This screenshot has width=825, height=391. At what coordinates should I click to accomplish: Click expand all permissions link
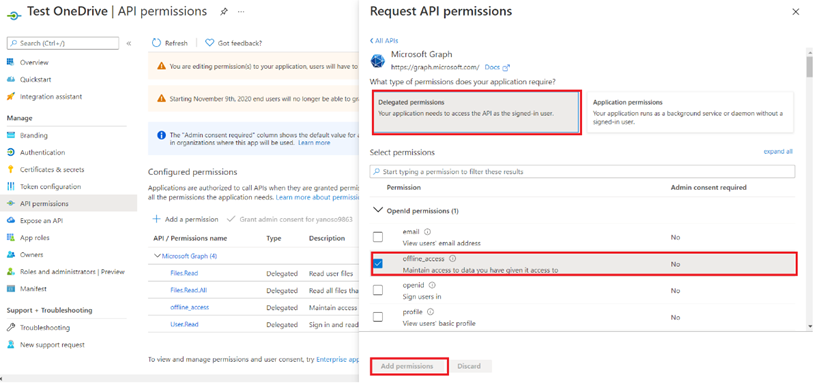tap(778, 152)
